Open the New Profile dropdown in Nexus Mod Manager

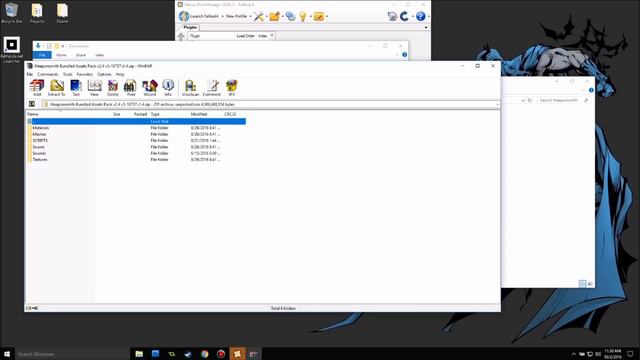click(238, 16)
